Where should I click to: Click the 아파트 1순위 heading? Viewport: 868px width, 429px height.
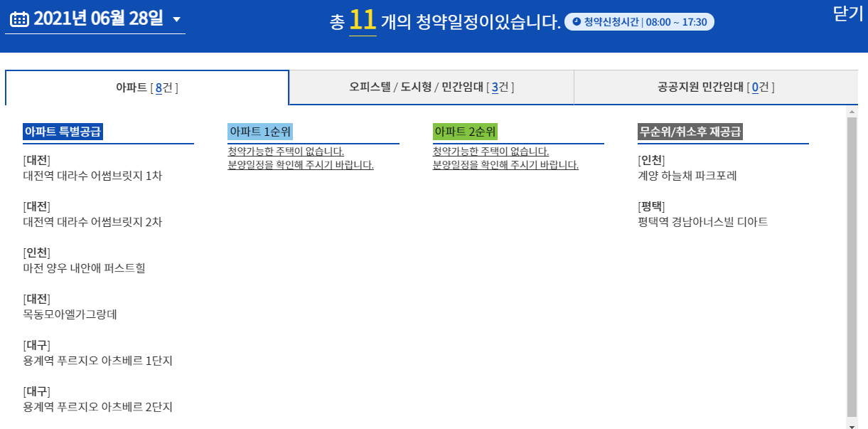click(260, 132)
